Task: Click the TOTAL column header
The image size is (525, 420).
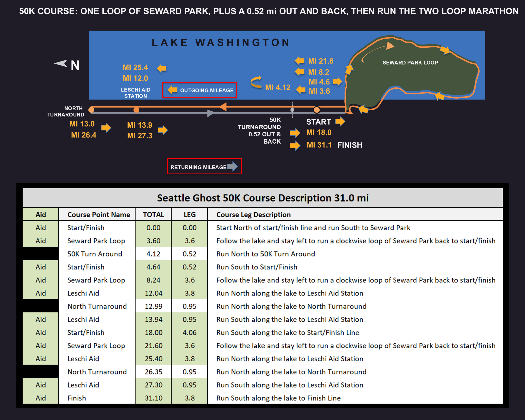Action: [x=153, y=215]
